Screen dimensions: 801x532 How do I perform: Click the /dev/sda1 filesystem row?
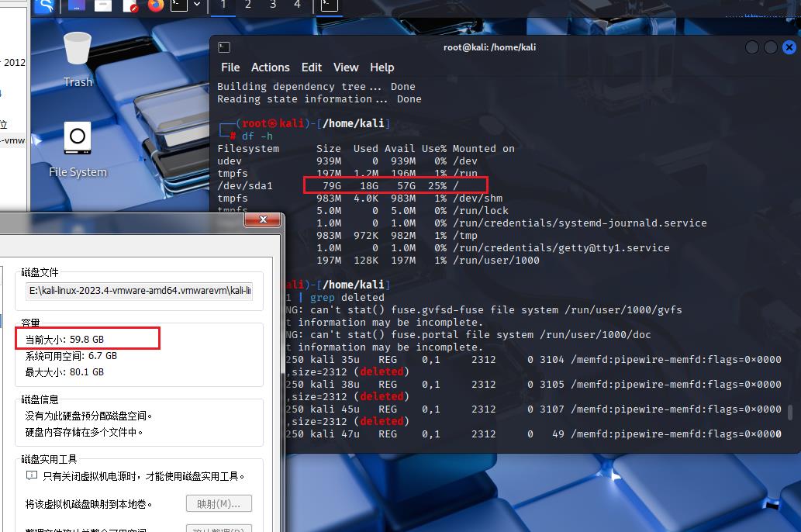pos(338,185)
